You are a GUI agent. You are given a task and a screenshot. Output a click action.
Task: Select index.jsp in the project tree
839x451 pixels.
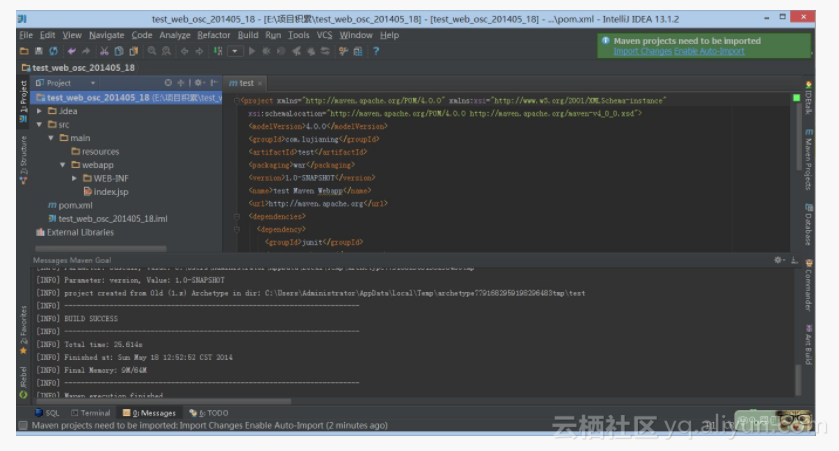[x=106, y=192]
